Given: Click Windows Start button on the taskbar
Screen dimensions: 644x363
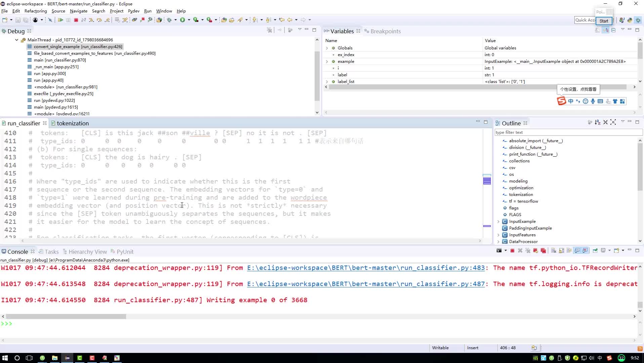Looking at the screenshot, I should click(x=5, y=358).
